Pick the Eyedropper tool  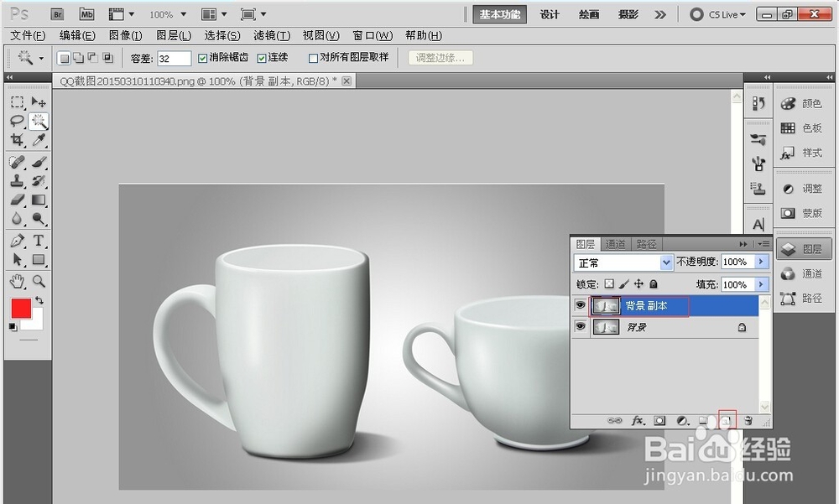click(39, 140)
